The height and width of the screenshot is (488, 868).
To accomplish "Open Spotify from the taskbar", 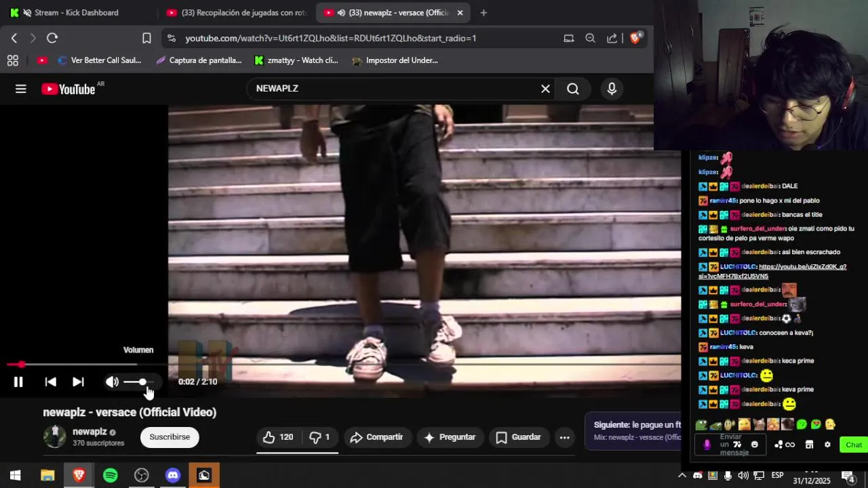I will (x=110, y=476).
